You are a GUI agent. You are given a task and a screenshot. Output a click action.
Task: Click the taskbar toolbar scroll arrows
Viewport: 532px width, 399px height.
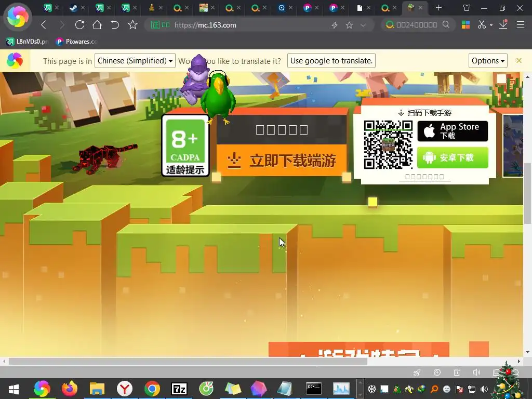tap(360, 389)
